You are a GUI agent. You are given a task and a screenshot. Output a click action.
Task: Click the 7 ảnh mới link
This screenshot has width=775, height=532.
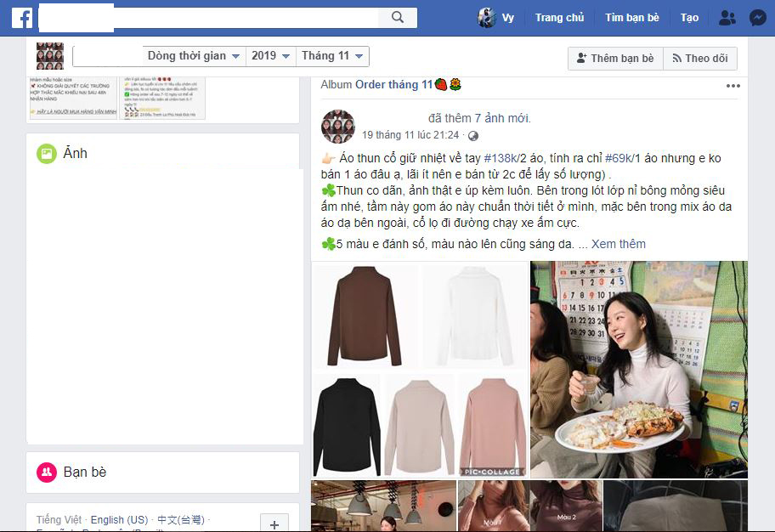501,118
